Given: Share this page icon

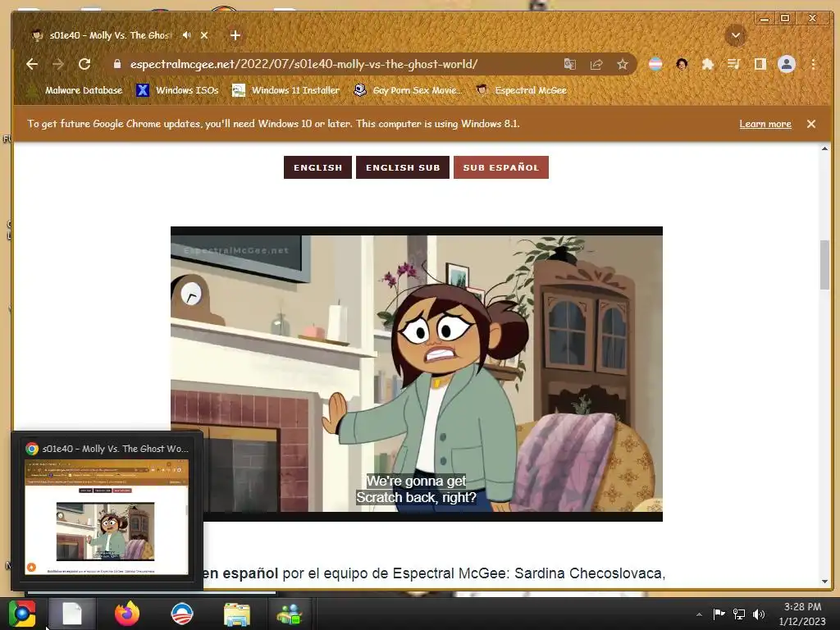Looking at the screenshot, I should (596, 64).
